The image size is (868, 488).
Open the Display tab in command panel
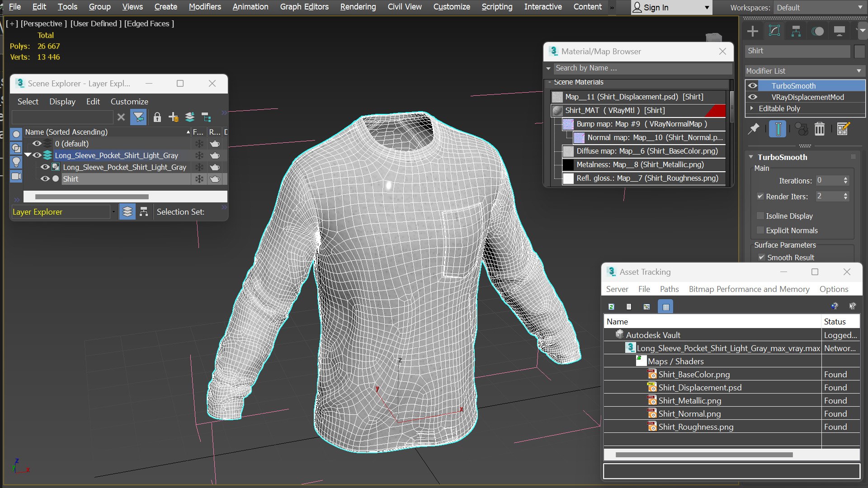click(x=840, y=31)
